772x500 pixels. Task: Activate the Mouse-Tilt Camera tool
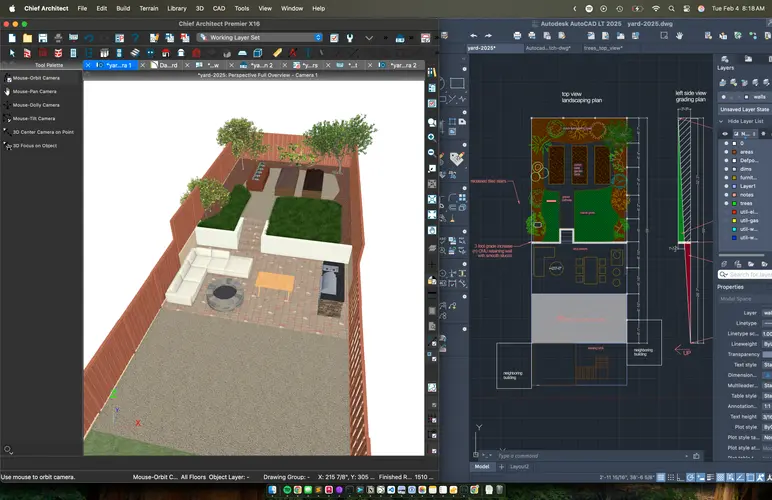click(33, 118)
